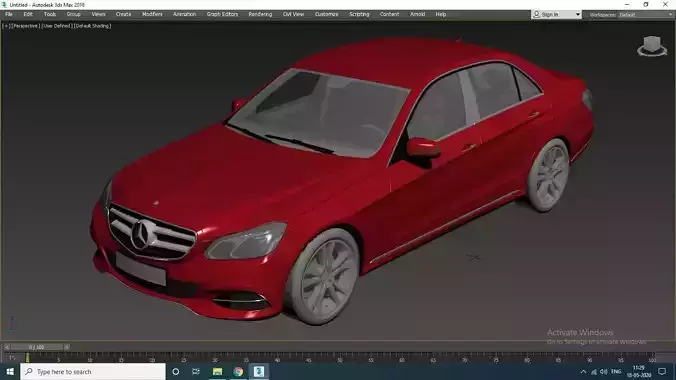This screenshot has width=676, height=380.
Task: Click the viewport [+] general menu label
Action: coord(6,26)
